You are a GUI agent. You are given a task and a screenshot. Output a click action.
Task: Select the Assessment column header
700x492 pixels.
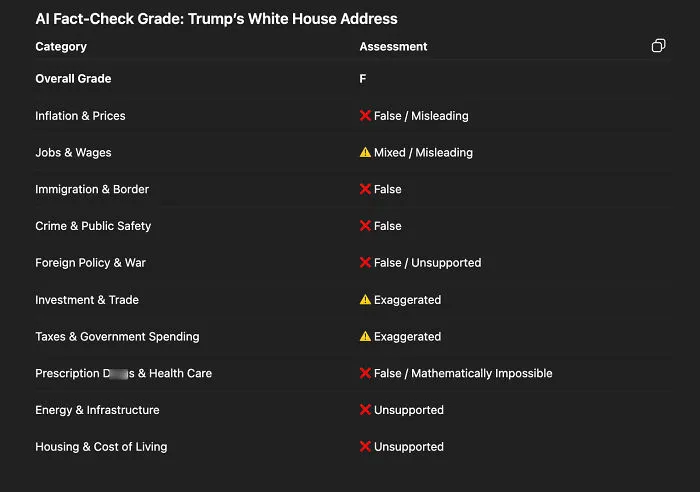pyautogui.click(x=393, y=46)
